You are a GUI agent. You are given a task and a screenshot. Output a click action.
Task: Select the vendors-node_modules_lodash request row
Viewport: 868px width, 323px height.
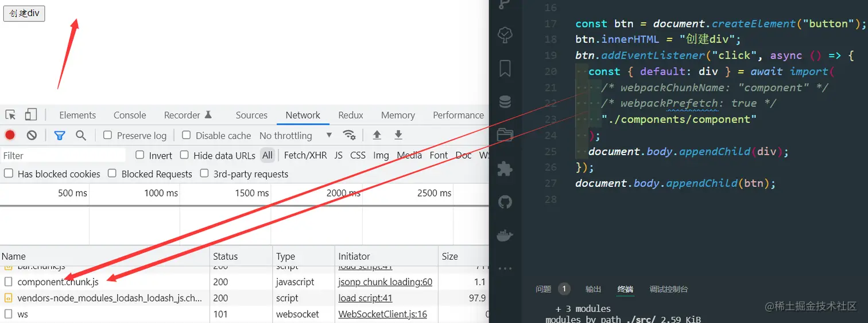click(x=244, y=298)
